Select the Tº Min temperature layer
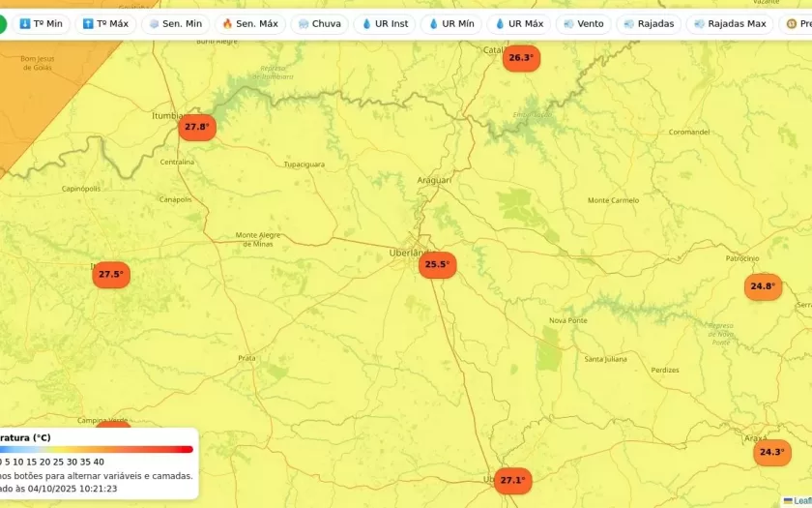This screenshot has height=508, width=812. click(41, 23)
